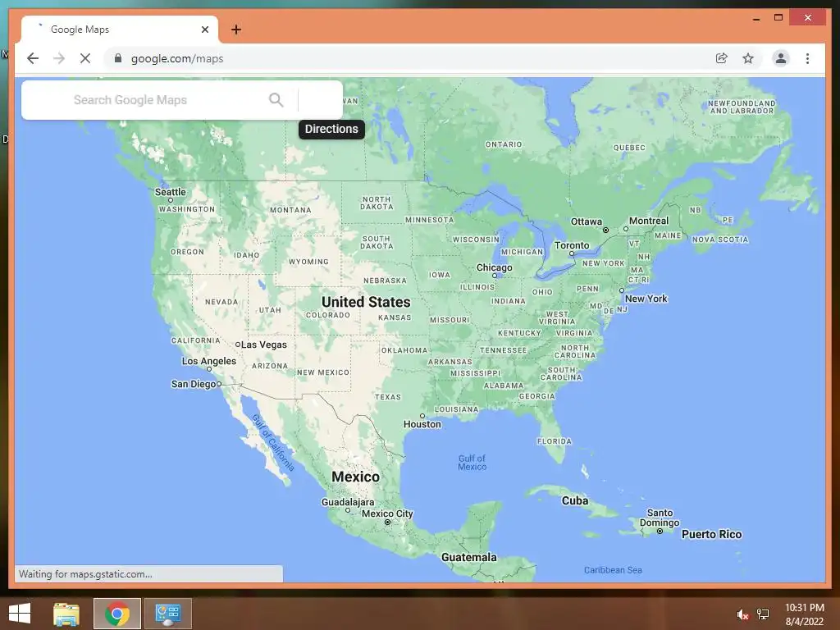Share this page via the share icon
This screenshot has height=630, width=840.
(x=722, y=58)
